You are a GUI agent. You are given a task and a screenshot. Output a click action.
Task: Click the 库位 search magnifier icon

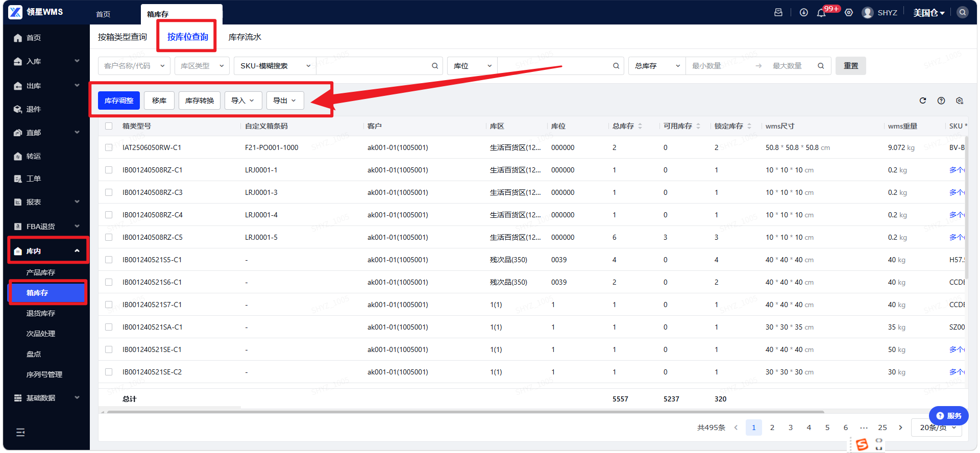tap(616, 66)
